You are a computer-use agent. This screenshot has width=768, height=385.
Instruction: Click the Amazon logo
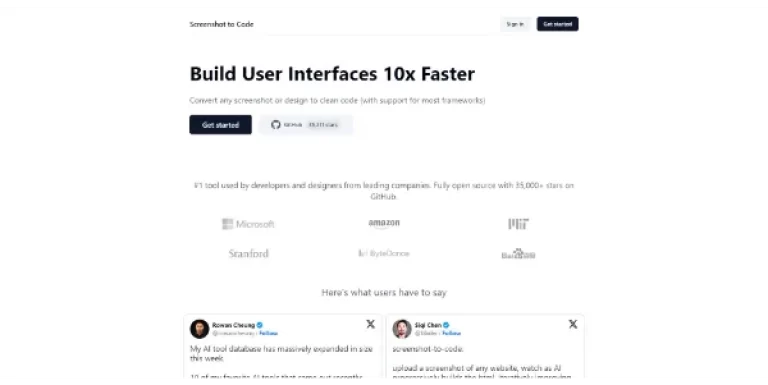pos(384,223)
